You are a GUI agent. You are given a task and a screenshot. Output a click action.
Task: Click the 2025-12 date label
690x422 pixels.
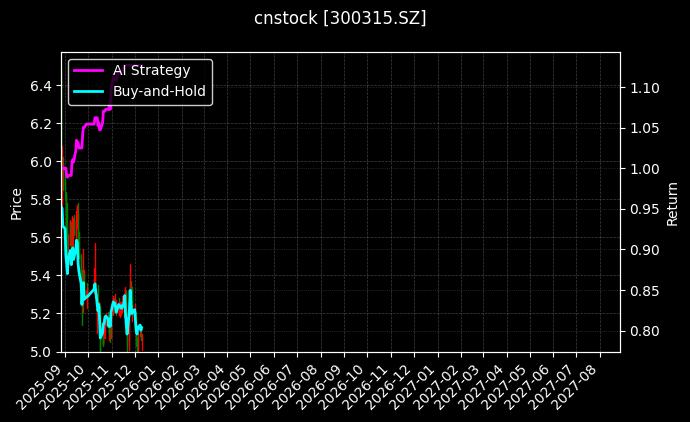click(110, 386)
